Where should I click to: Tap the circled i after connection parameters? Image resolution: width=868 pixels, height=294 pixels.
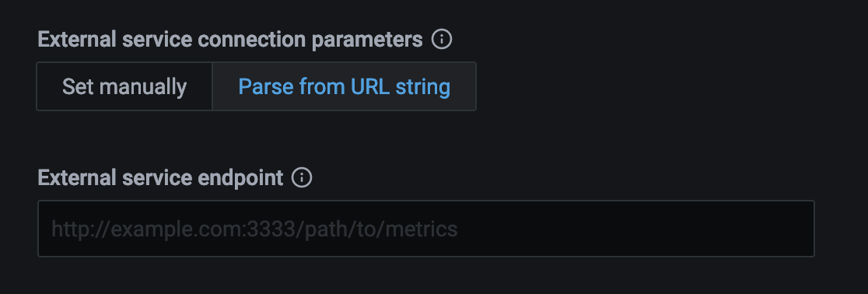(x=442, y=40)
